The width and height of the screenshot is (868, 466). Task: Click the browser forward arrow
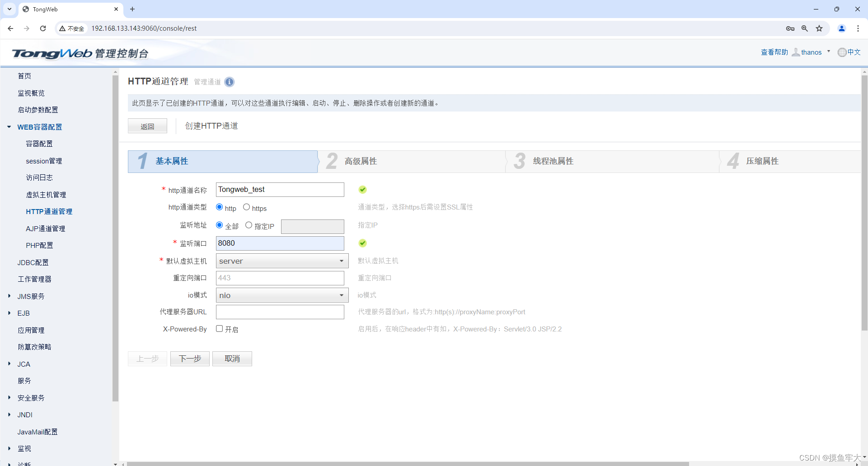point(27,28)
